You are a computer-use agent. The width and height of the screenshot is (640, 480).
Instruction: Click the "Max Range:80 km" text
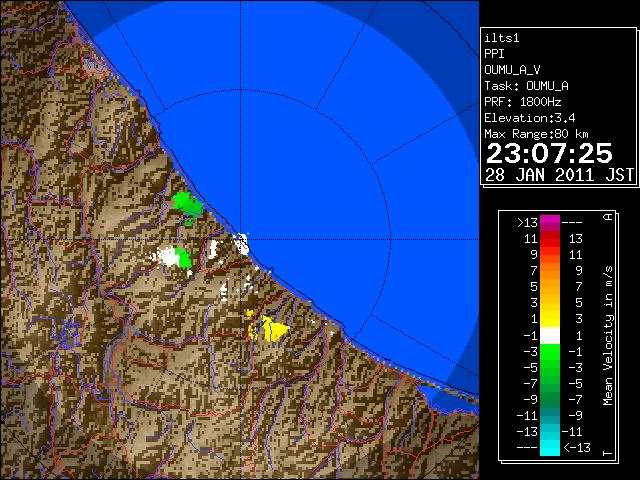point(536,134)
